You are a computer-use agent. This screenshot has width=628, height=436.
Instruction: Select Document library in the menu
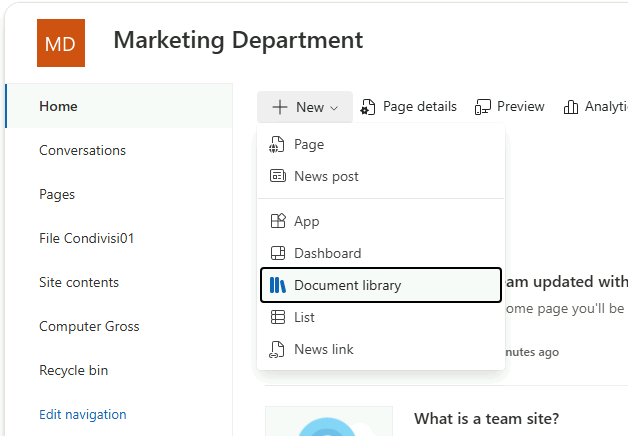(x=381, y=285)
